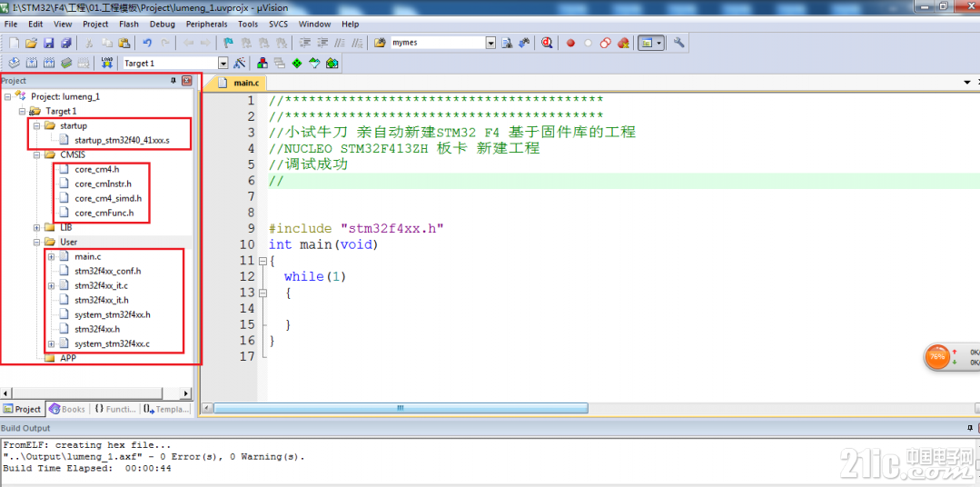
Task: Start the debug session icon
Action: click(x=547, y=43)
